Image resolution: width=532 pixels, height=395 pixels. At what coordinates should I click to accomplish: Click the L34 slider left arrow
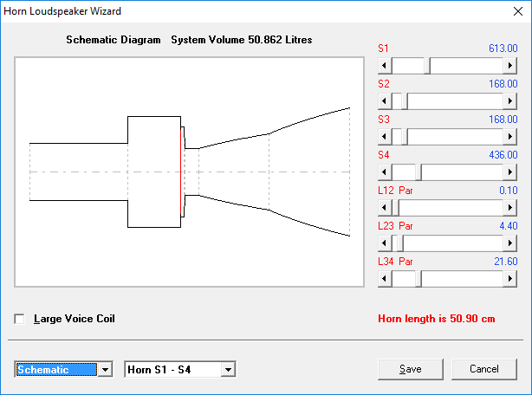(x=385, y=279)
